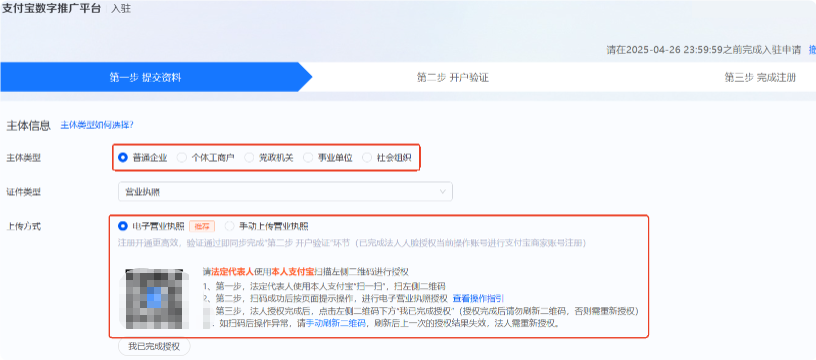Click the authorization QR code image
Viewport: 816px width, 360px height.
[154, 299]
